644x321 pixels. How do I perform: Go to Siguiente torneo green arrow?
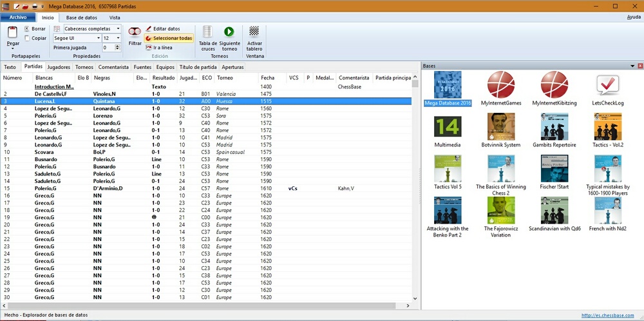[x=229, y=32]
